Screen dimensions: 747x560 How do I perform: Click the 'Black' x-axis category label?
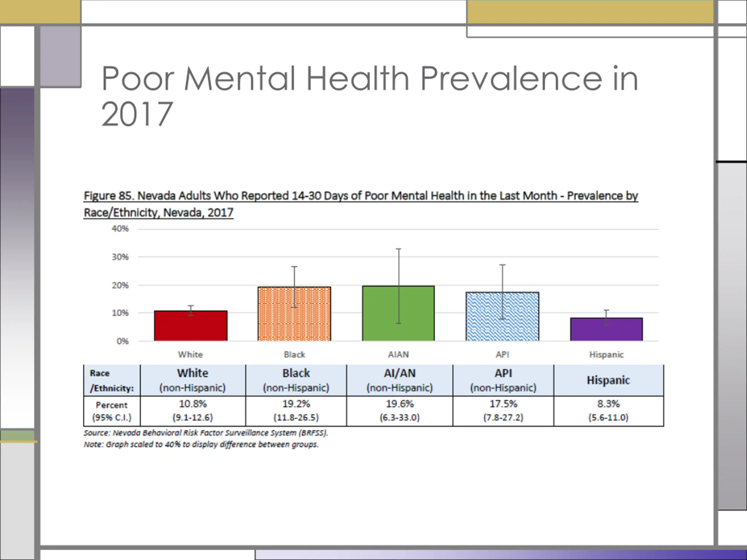coord(294,354)
